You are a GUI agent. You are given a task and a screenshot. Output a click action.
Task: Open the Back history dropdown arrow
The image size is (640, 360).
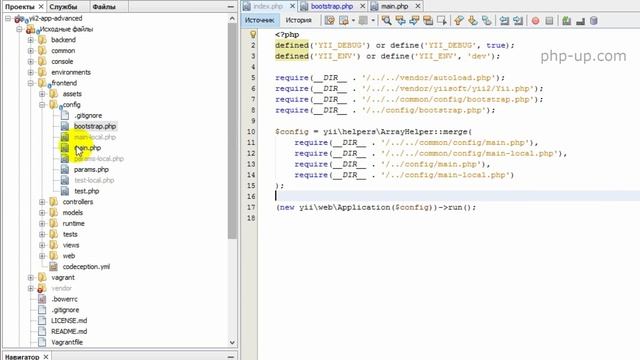tap(353, 20)
